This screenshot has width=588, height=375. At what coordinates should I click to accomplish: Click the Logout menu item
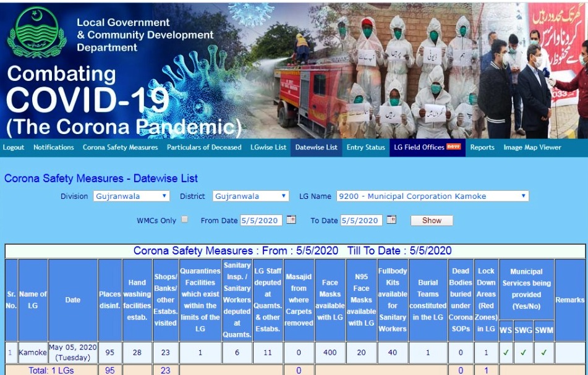[x=14, y=147]
